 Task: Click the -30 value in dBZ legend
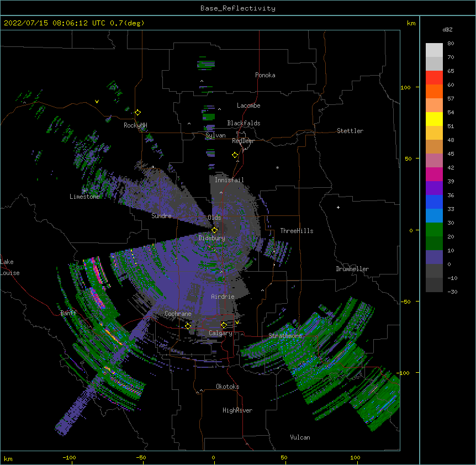(452, 292)
